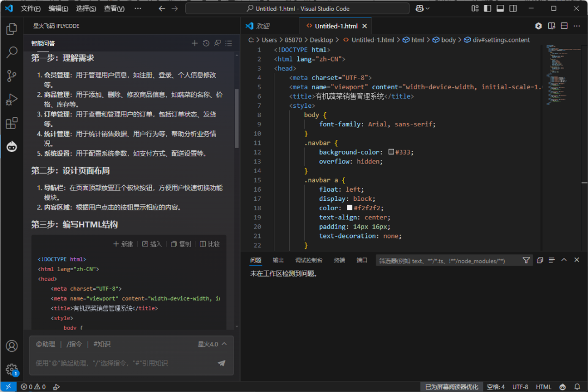
Task: Open the Copilot icon in title bar
Action: tap(422, 8)
